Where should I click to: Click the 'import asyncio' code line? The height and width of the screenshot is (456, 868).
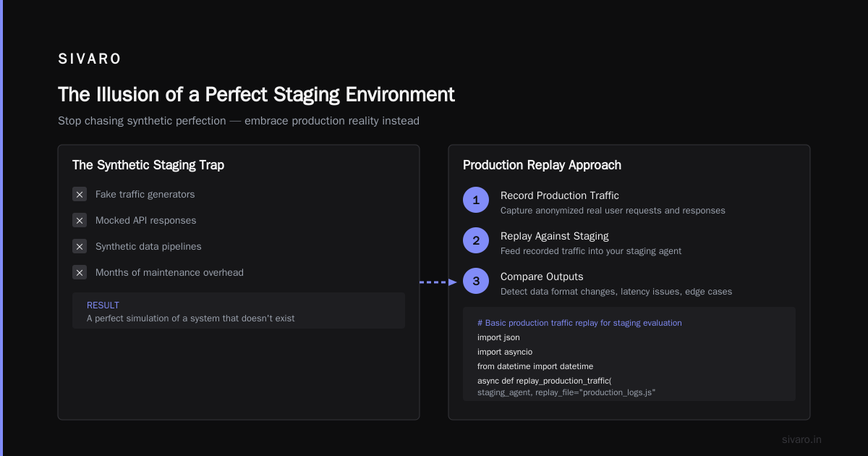(x=505, y=352)
